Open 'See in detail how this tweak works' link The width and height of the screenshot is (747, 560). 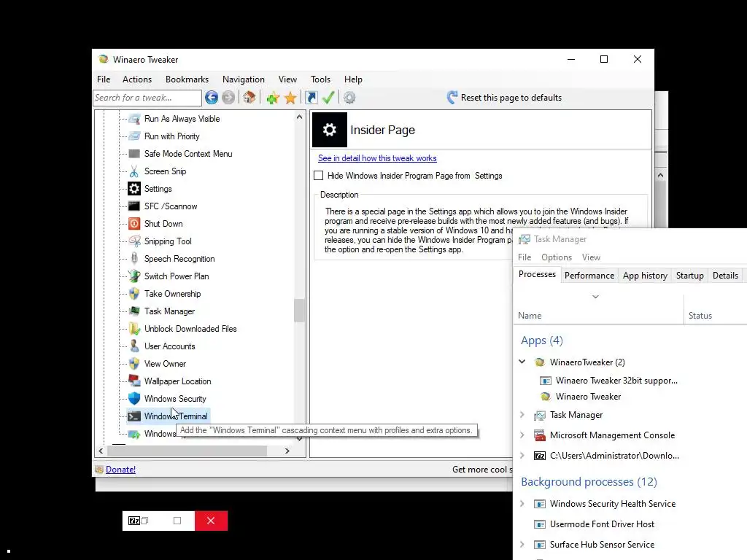[x=377, y=158]
